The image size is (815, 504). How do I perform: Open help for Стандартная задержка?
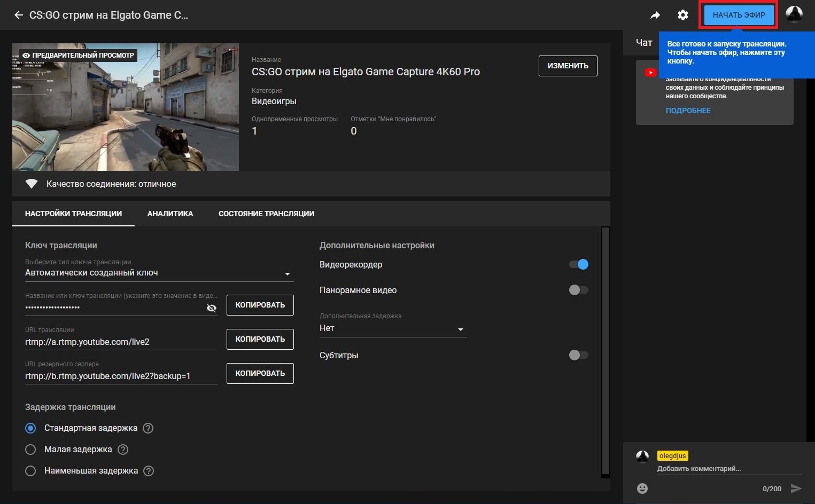point(149,428)
